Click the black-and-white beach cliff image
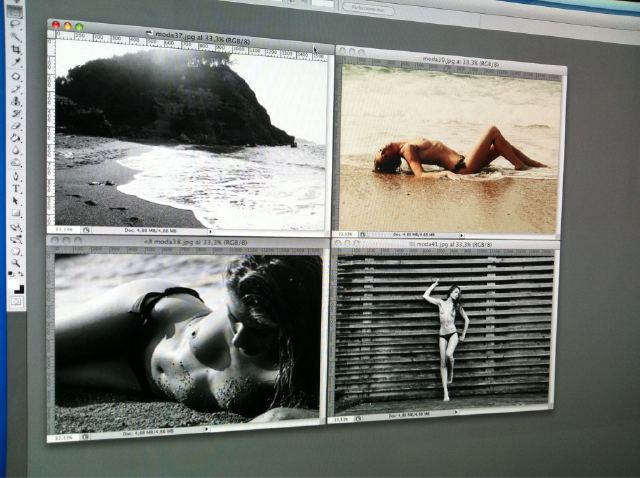 click(191, 135)
